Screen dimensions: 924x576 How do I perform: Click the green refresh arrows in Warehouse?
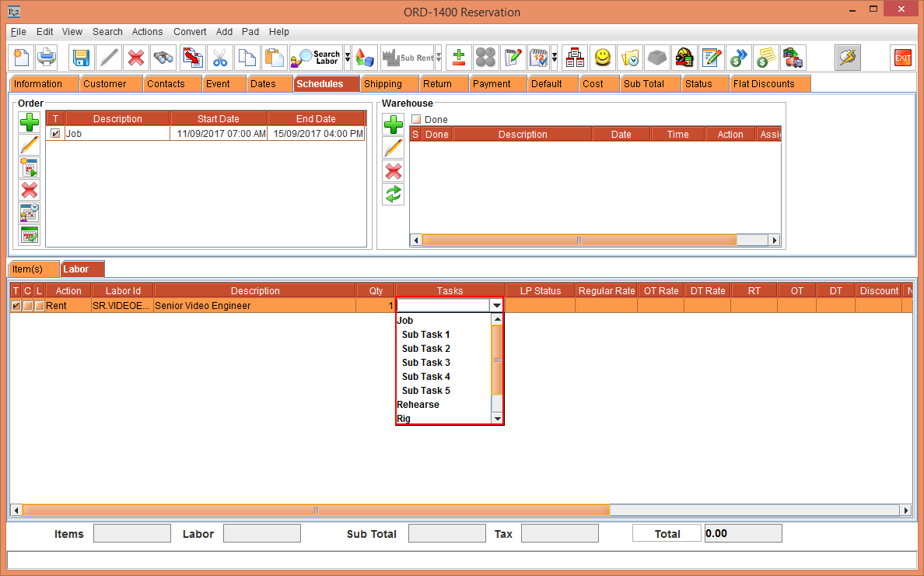click(x=394, y=194)
